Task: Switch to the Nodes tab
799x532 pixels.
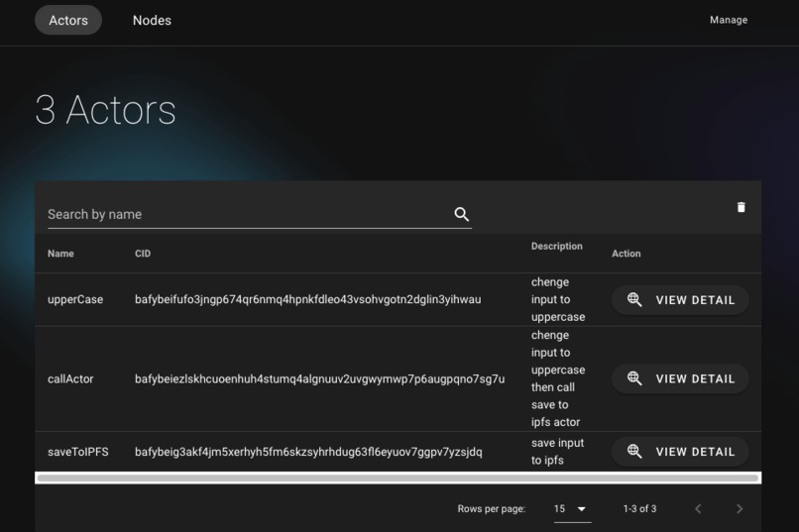Action: tap(152, 21)
